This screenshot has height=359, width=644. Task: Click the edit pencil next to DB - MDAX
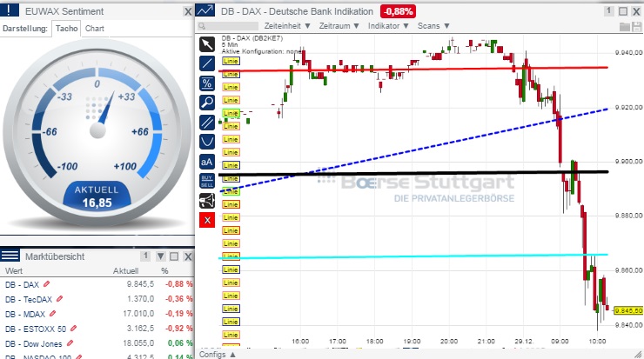(54, 313)
